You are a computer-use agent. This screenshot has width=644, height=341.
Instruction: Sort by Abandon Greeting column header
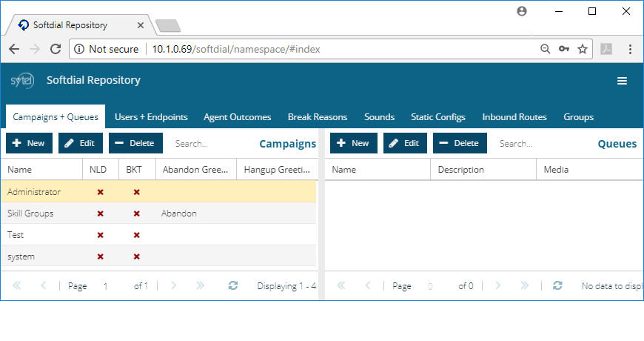coord(196,170)
